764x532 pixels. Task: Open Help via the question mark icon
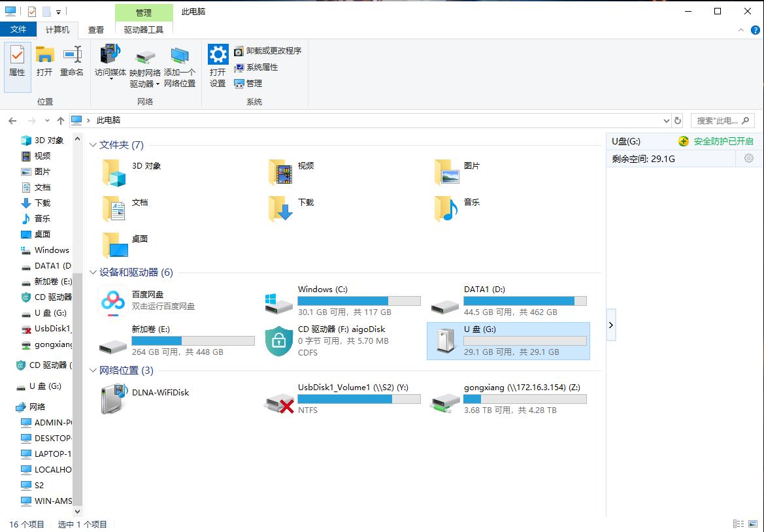[x=756, y=30]
